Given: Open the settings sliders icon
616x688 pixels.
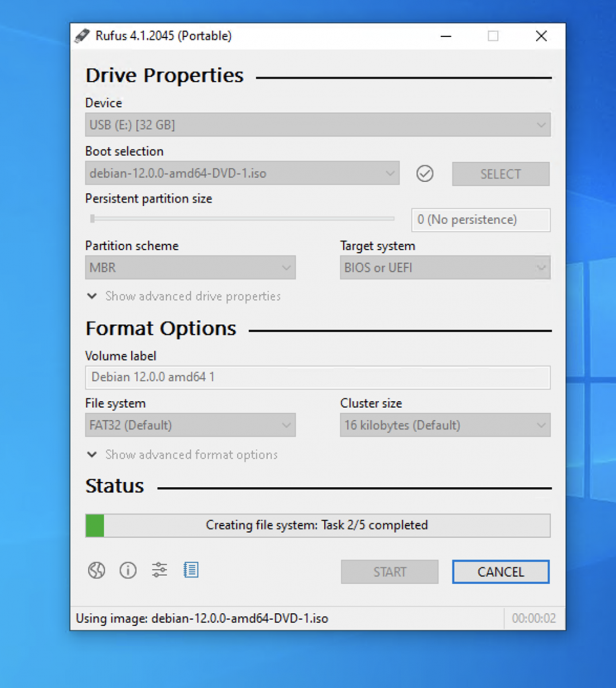Looking at the screenshot, I should click(159, 570).
